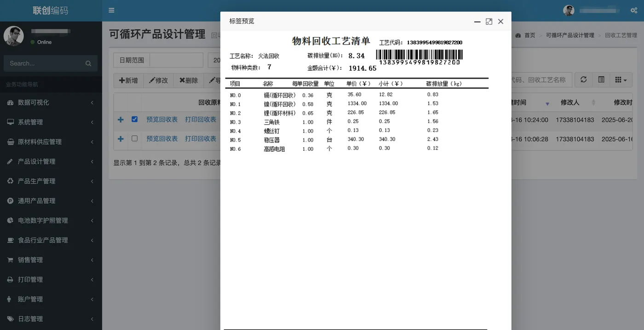Check the second record's checkbox
Image resolution: width=644 pixels, height=330 pixels.
134,138
